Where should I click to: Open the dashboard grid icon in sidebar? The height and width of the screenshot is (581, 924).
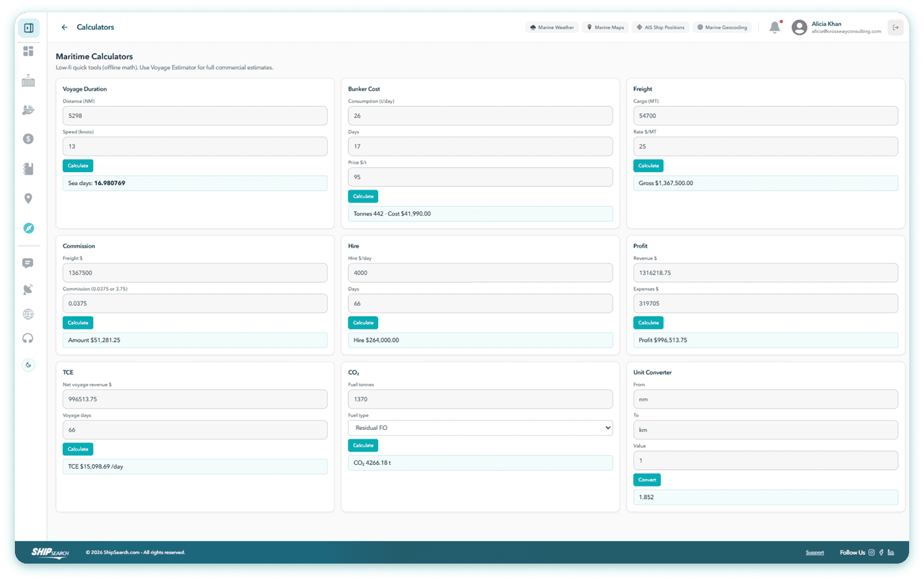(x=28, y=52)
